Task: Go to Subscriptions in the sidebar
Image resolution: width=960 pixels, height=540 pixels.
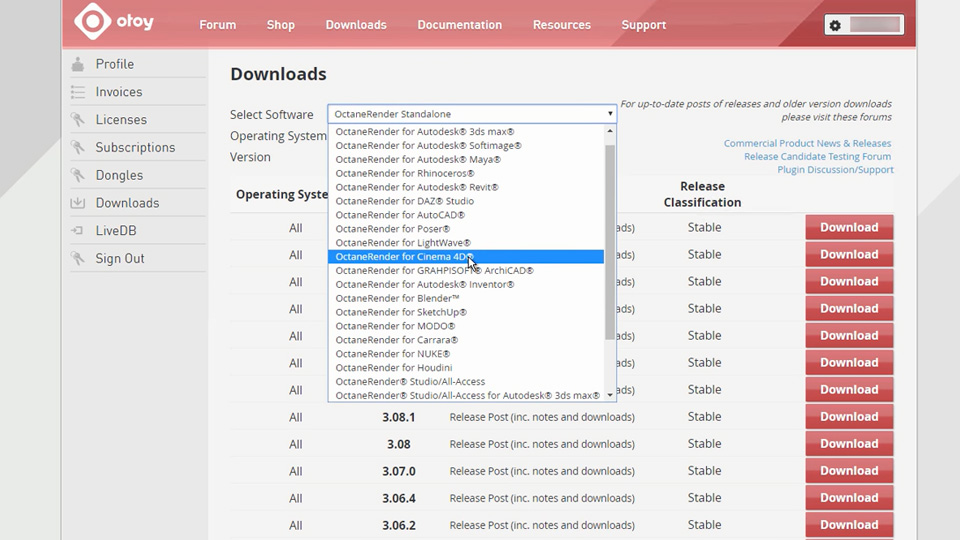Action: coord(135,148)
